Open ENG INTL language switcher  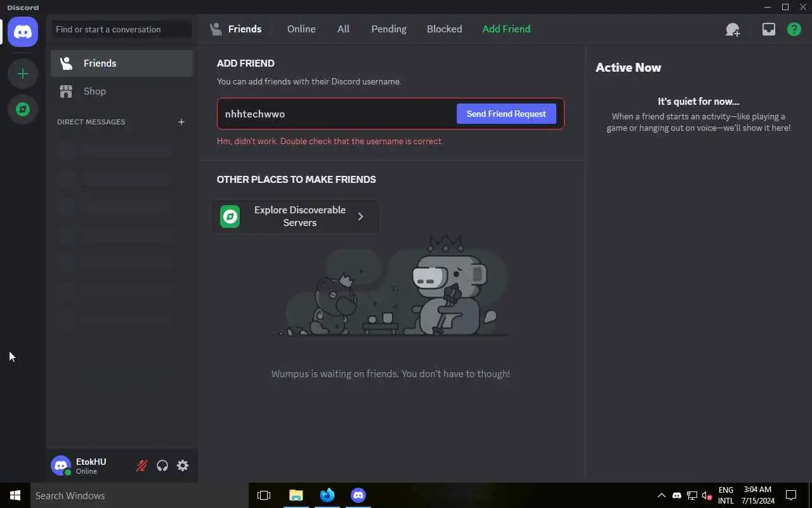[726, 495]
